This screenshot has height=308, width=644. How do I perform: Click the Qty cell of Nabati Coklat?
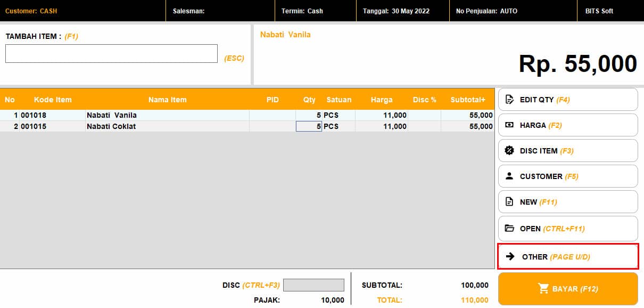[x=309, y=126]
